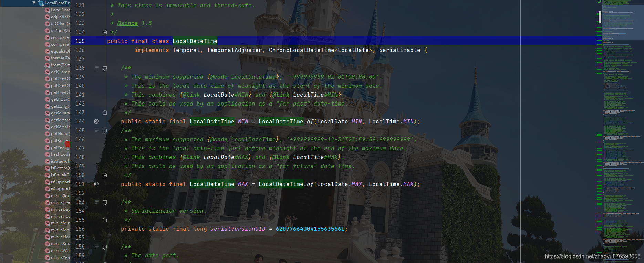This screenshot has height=263, width=644.
Task: Click the LocalDateTime class name on line 135
Action: click(x=195, y=41)
